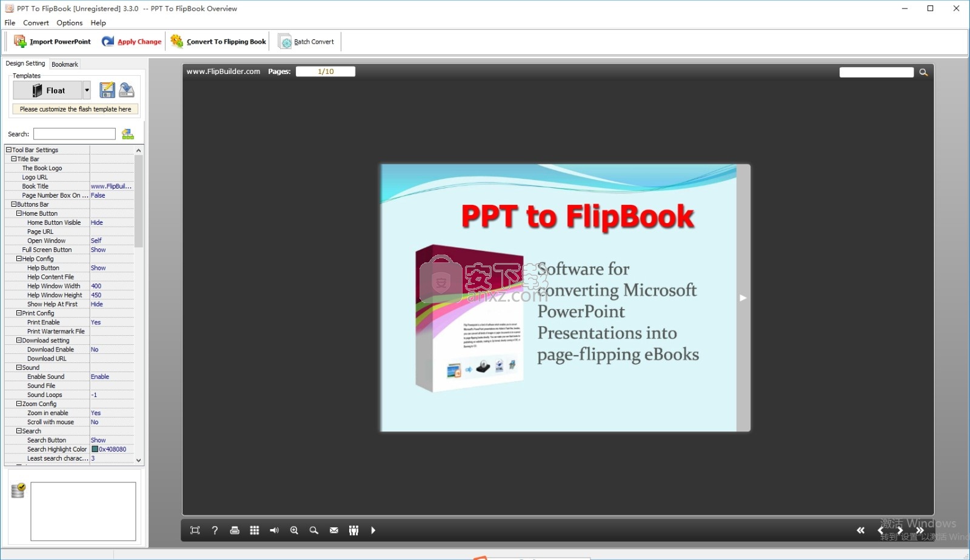This screenshot has height=560, width=970.
Task: Start Convert To Flipping Book
Action: click(x=218, y=41)
